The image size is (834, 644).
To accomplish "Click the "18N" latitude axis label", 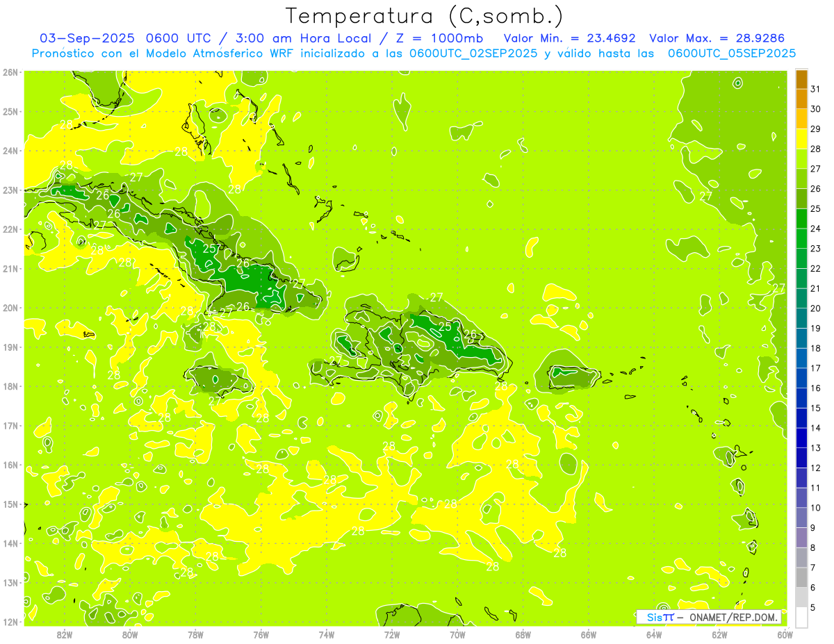I will [x=10, y=386].
